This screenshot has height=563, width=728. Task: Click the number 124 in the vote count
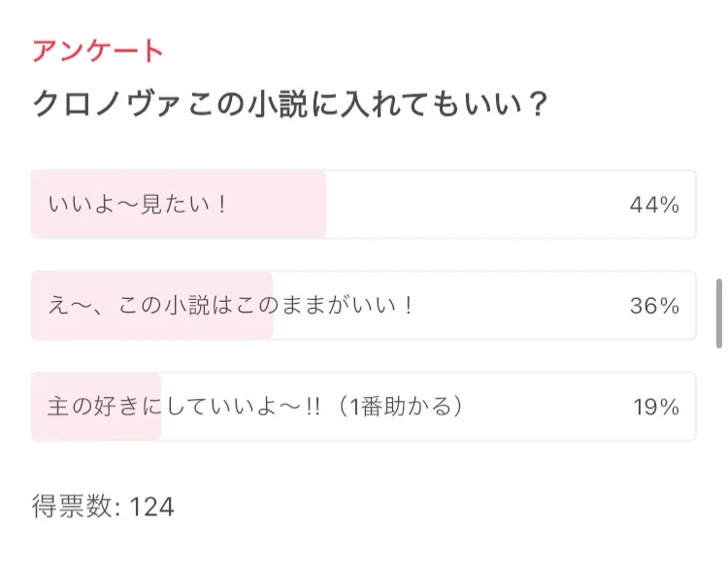point(151,507)
